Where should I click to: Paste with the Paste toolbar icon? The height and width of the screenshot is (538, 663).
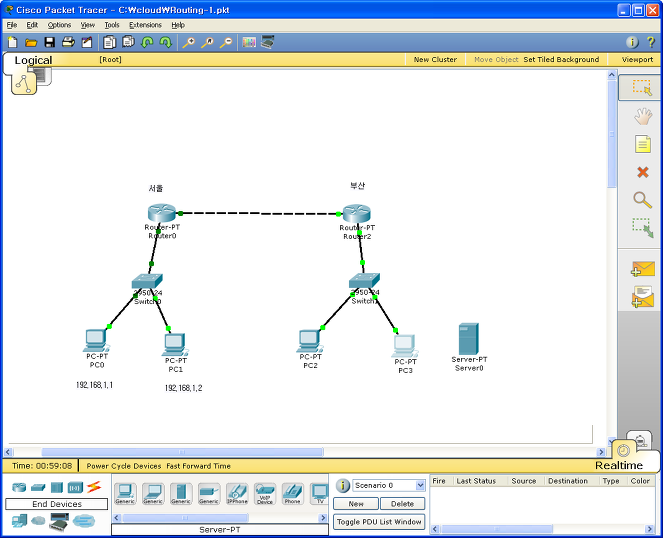(x=128, y=42)
